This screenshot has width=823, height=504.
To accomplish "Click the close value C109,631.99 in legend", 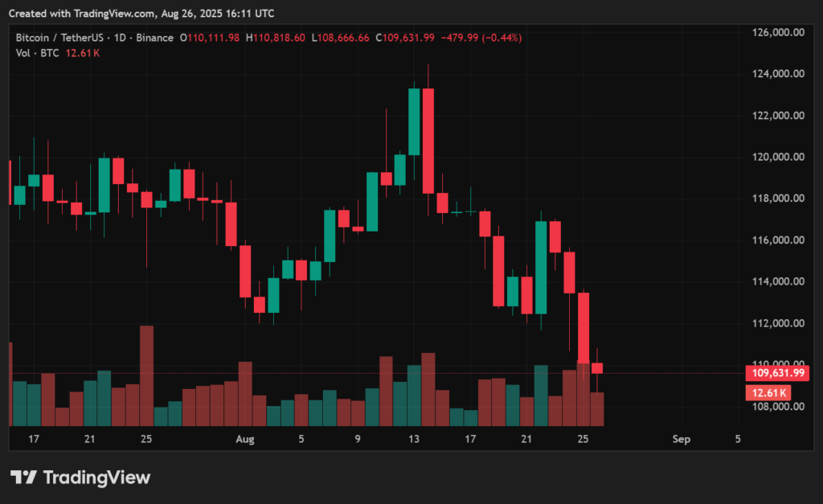I will [x=409, y=38].
